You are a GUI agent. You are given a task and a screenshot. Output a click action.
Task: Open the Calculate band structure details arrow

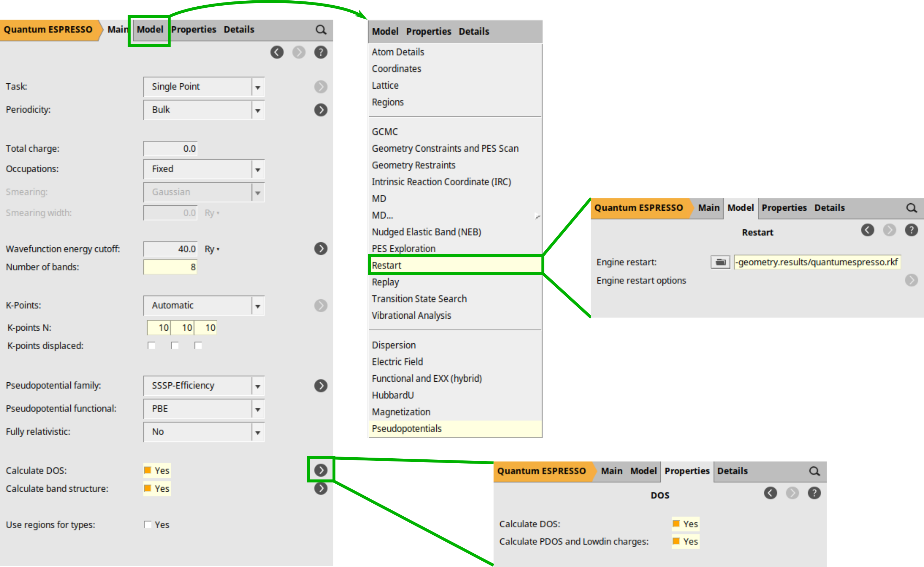(x=321, y=489)
